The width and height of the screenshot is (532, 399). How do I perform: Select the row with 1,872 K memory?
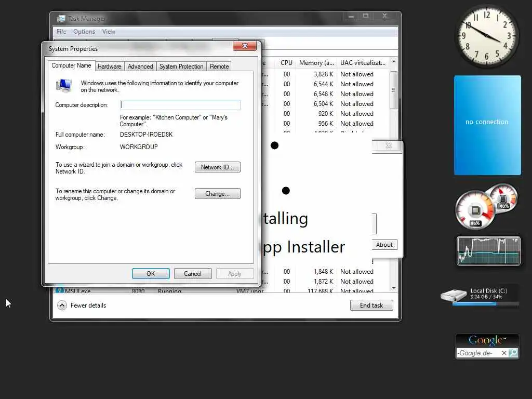(x=326, y=281)
